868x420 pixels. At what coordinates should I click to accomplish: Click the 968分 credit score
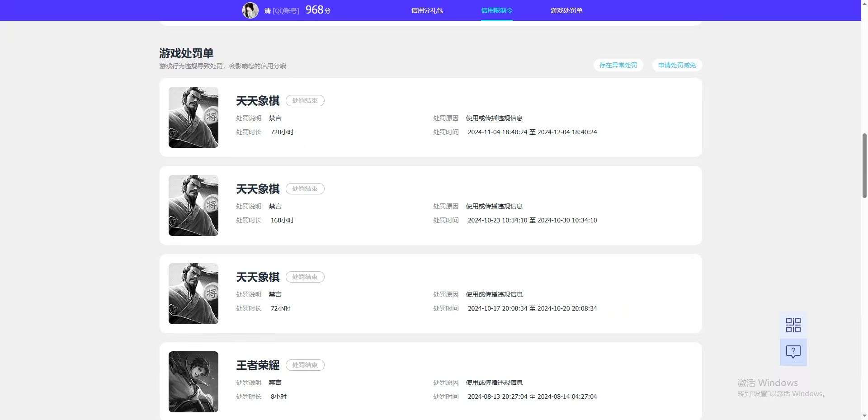tap(318, 10)
